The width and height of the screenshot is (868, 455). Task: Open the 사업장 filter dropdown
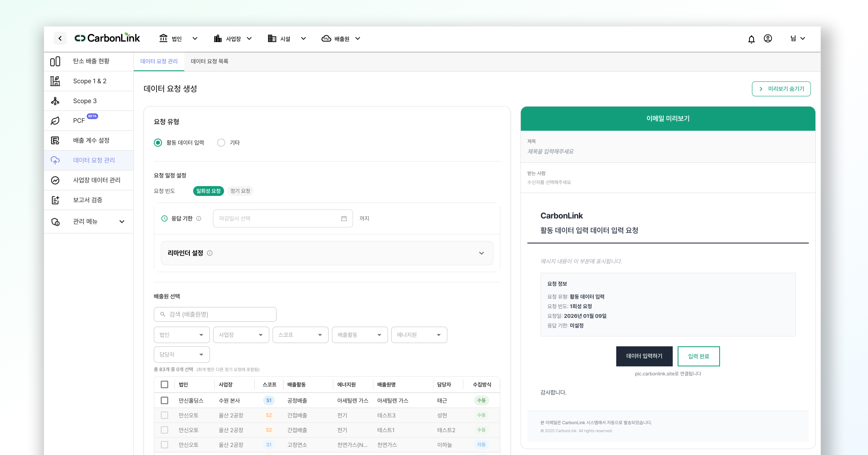pyautogui.click(x=241, y=335)
